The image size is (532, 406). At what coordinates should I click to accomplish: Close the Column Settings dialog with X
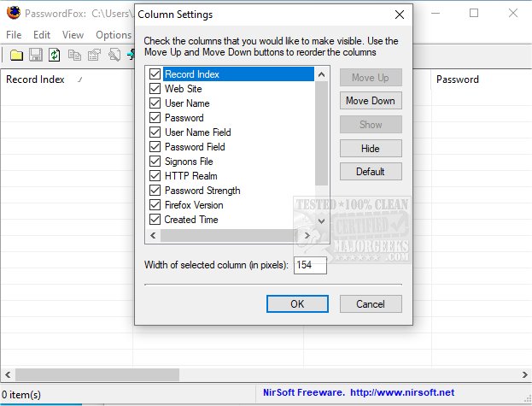(400, 15)
